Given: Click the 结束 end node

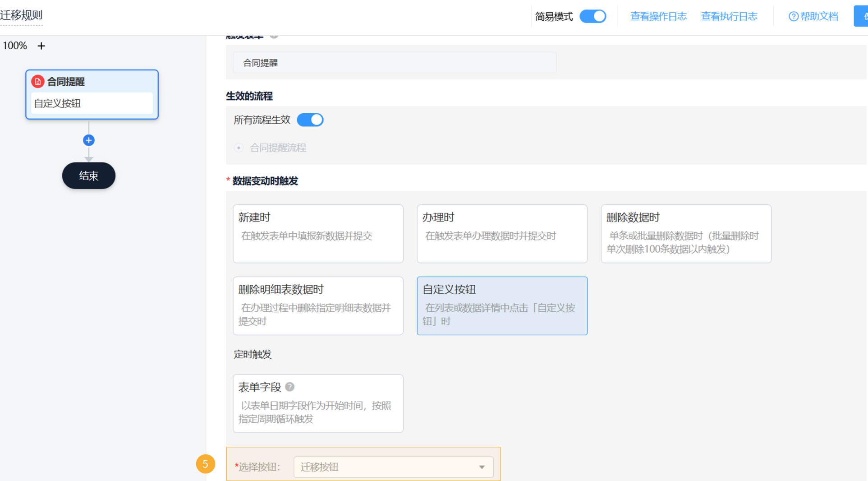Looking at the screenshot, I should (89, 176).
